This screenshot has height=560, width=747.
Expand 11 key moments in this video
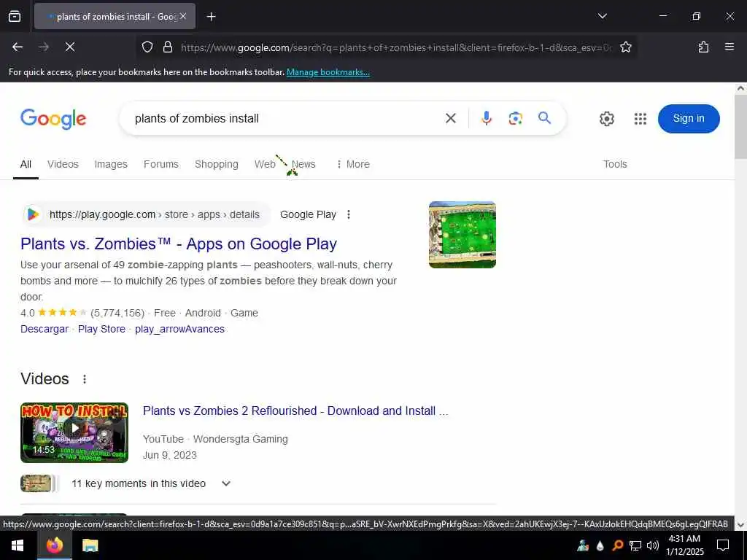click(x=150, y=483)
